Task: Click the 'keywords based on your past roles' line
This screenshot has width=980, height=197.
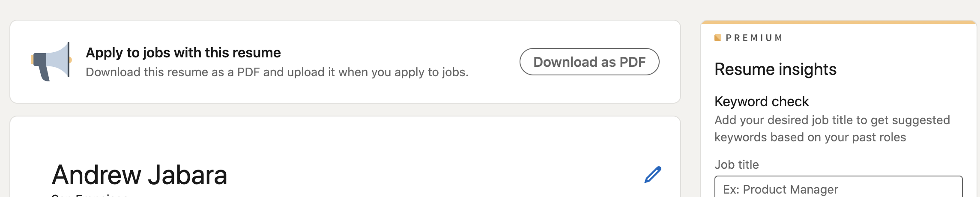Action: click(810, 137)
